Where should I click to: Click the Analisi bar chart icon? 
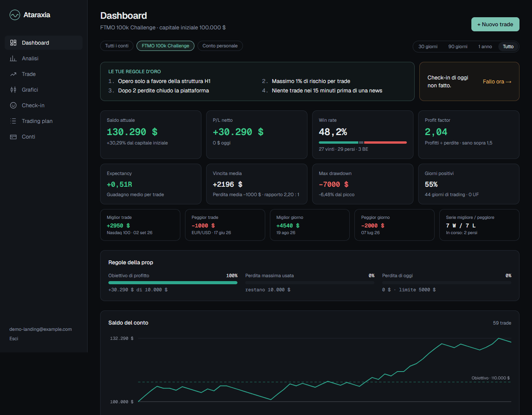(13, 58)
